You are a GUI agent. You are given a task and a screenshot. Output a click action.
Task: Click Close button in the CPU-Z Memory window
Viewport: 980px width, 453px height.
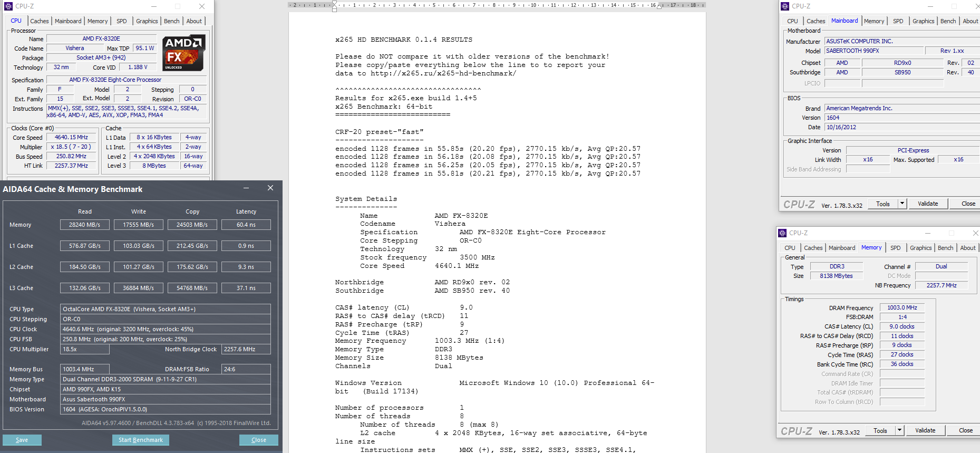point(966,430)
